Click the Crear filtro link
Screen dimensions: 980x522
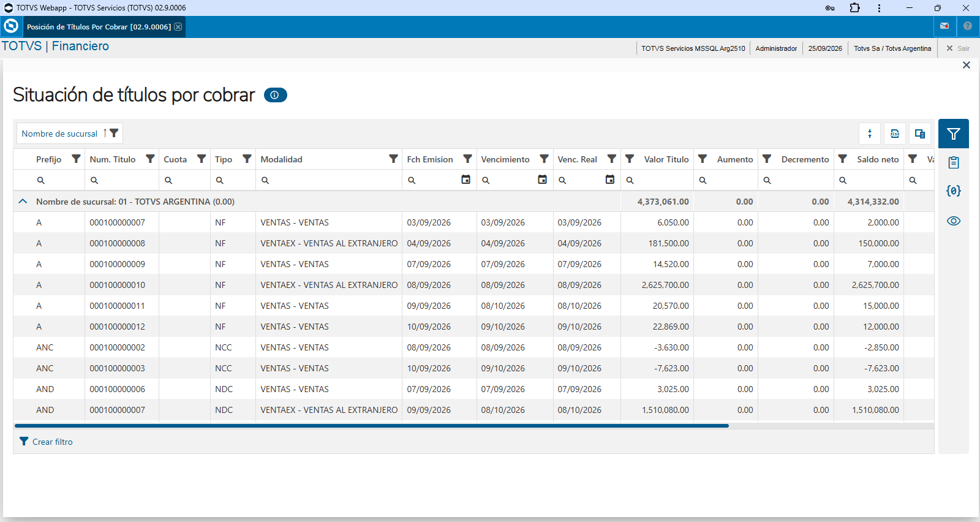coord(46,442)
